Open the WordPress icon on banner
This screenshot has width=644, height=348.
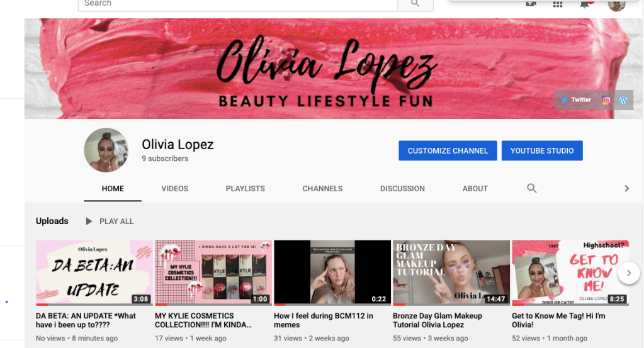623,100
